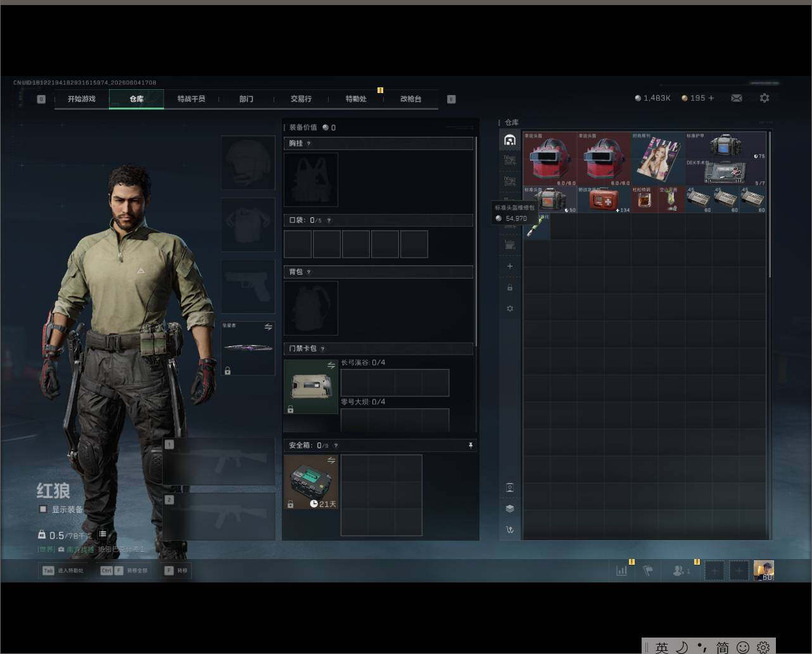Click the first squad invite plus slot
Viewport: 812px width, 654px height.
coord(714,570)
